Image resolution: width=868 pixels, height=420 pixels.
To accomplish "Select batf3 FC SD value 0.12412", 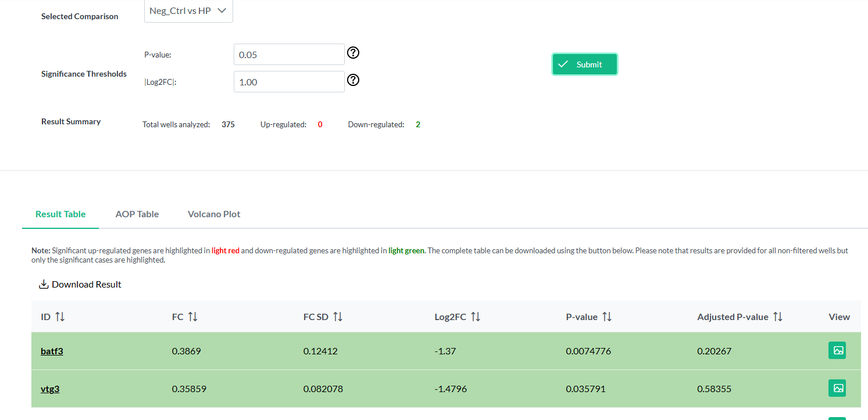I will pos(320,351).
